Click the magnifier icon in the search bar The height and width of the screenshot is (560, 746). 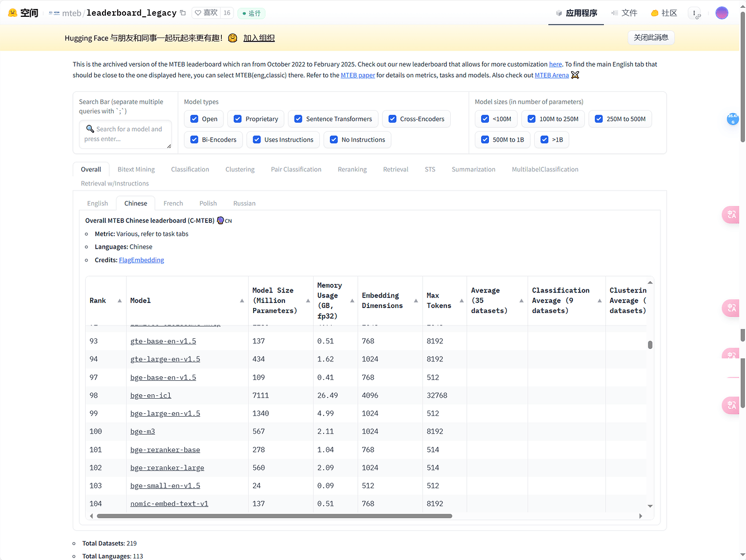click(90, 129)
